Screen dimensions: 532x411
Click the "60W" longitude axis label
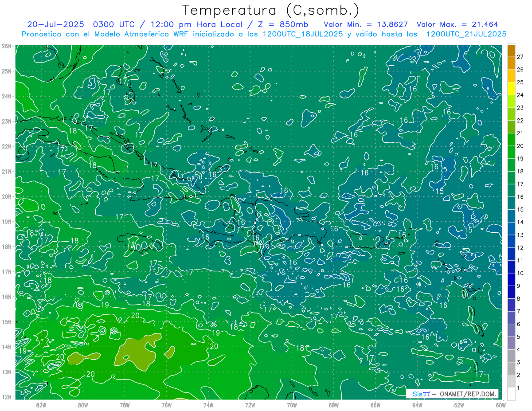[500, 405]
